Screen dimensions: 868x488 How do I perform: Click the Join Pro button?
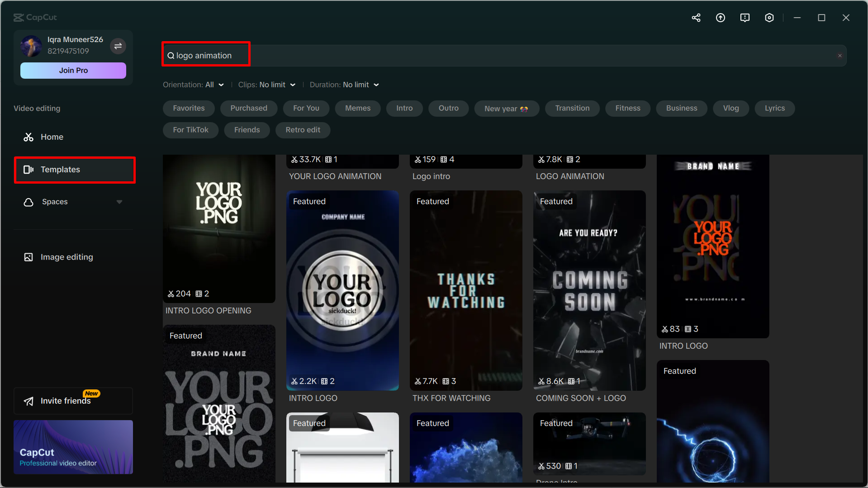click(73, 71)
